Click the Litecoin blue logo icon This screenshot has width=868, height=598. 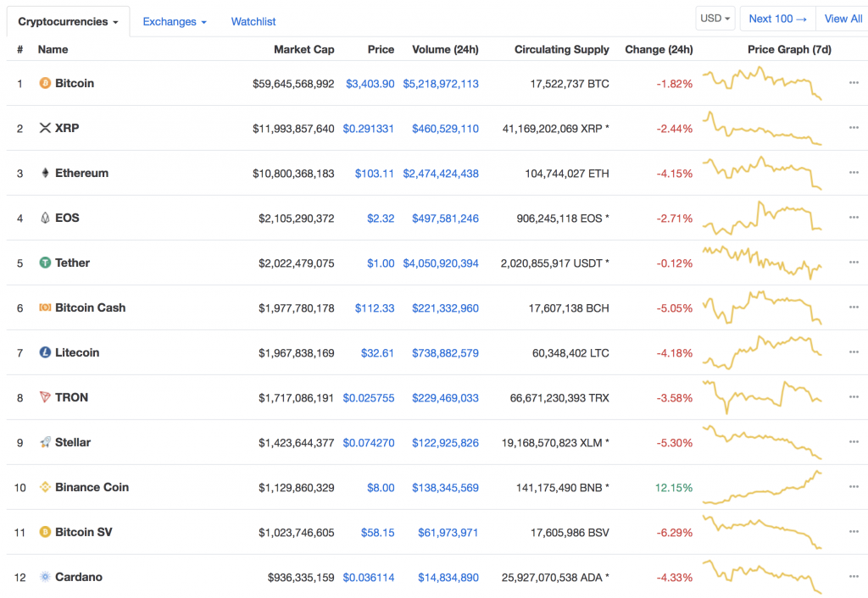click(x=45, y=352)
